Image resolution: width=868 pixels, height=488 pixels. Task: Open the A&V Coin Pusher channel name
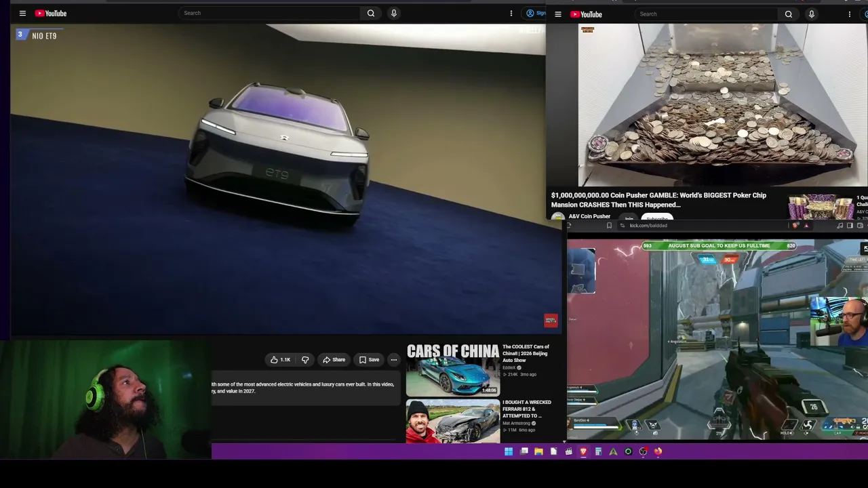pos(589,216)
